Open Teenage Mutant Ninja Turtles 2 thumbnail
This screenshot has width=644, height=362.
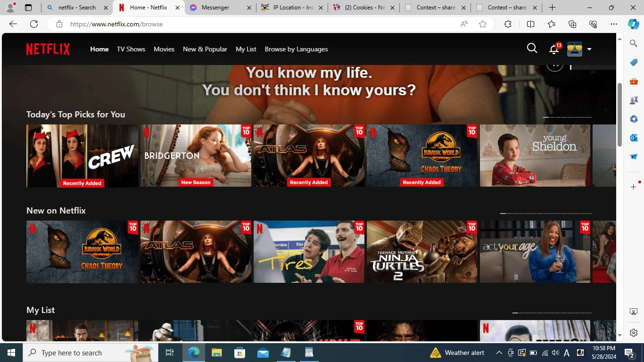[x=422, y=252]
